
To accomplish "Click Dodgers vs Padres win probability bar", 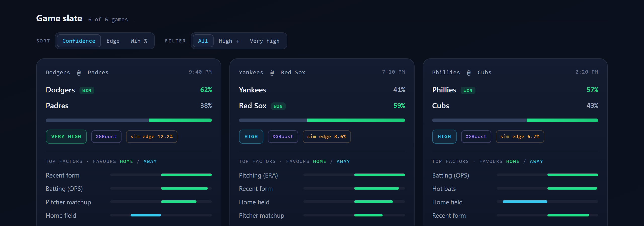I will tap(129, 120).
